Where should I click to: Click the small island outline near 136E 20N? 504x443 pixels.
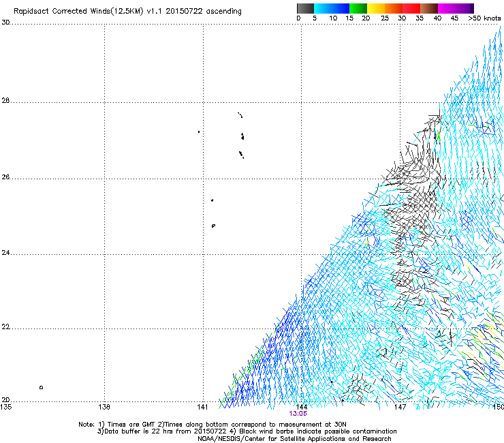pyautogui.click(x=41, y=387)
